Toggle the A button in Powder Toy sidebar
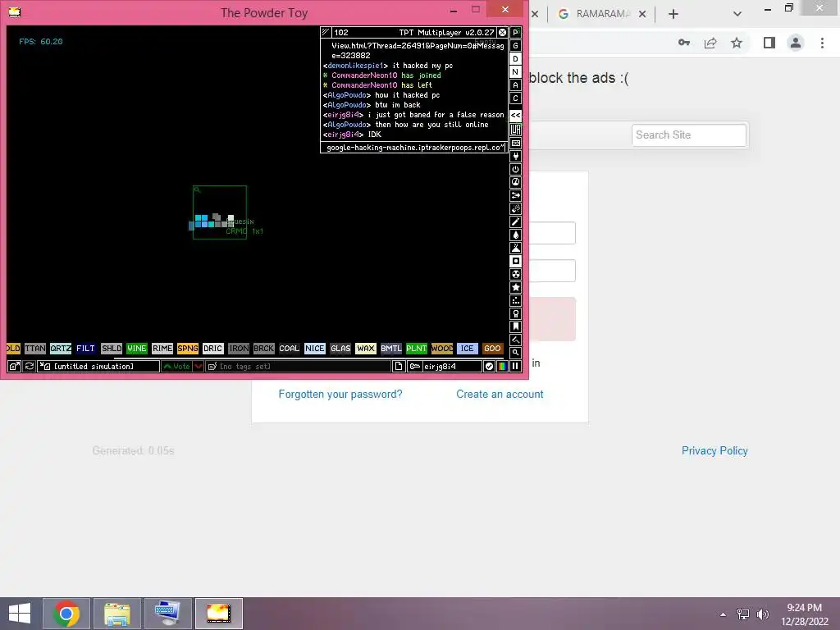The height and width of the screenshot is (630, 840). pos(515,85)
